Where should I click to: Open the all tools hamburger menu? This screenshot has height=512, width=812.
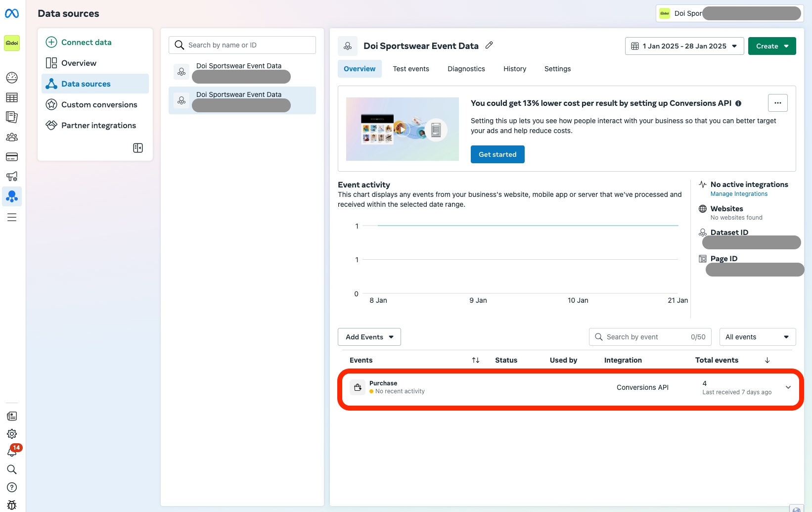click(x=12, y=217)
